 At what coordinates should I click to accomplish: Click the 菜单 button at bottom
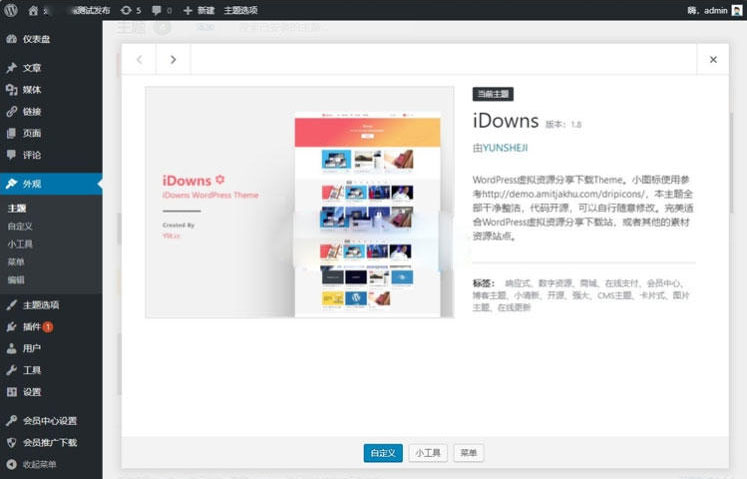(468, 453)
